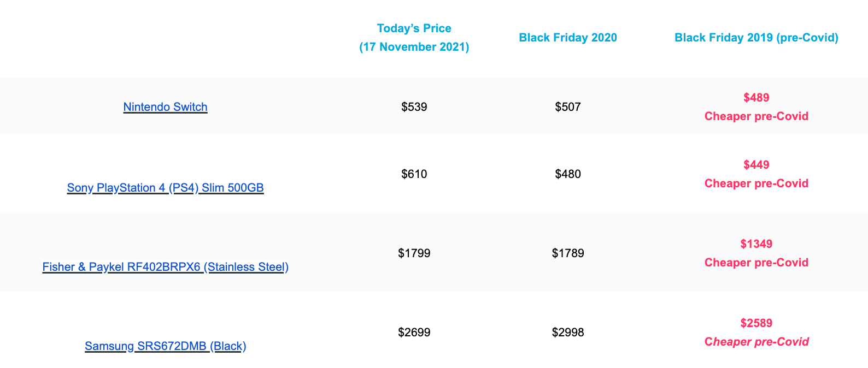Click the $489 pre-Covid Nintendo price

[756, 98]
